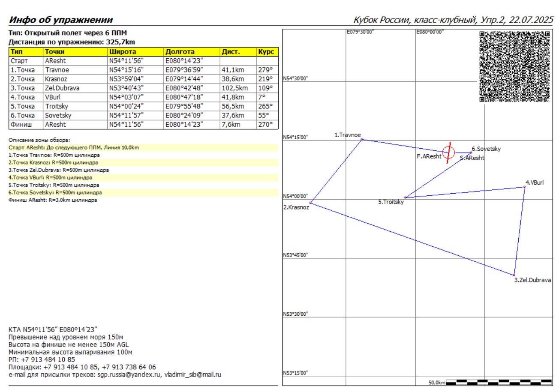Click the red start circle symbol on map
The width and height of the screenshot is (556, 392).
tap(448, 152)
